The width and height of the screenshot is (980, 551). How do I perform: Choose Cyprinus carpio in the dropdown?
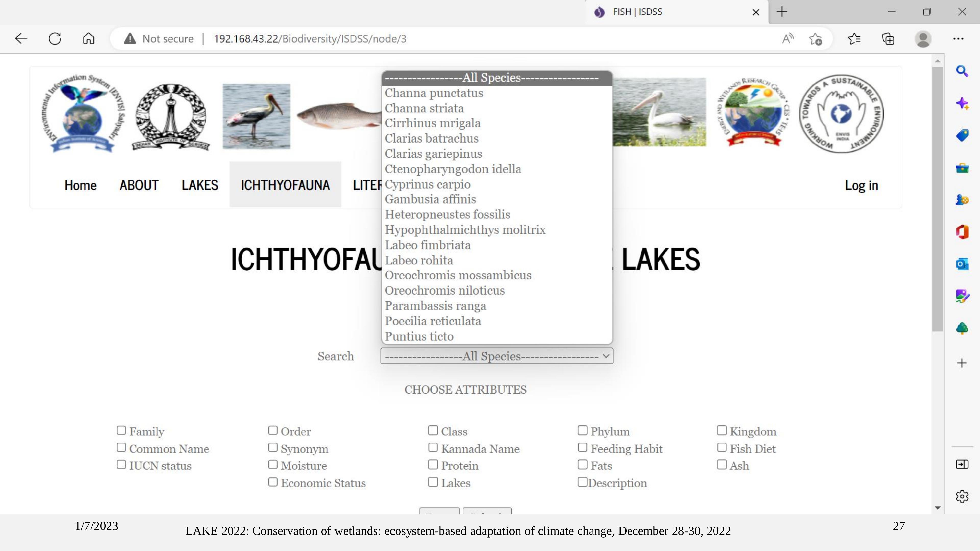(427, 184)
